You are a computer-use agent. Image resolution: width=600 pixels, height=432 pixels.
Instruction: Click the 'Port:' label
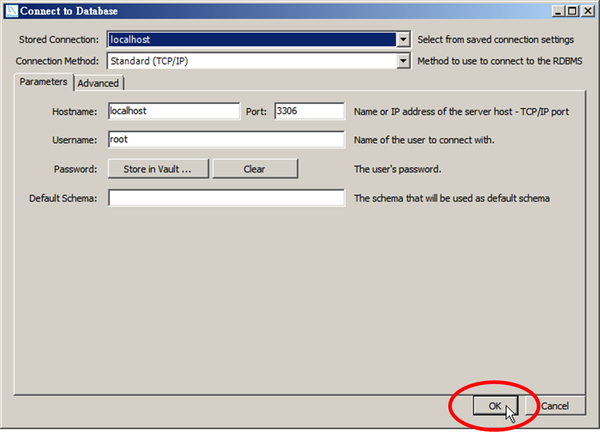point(256,112)
